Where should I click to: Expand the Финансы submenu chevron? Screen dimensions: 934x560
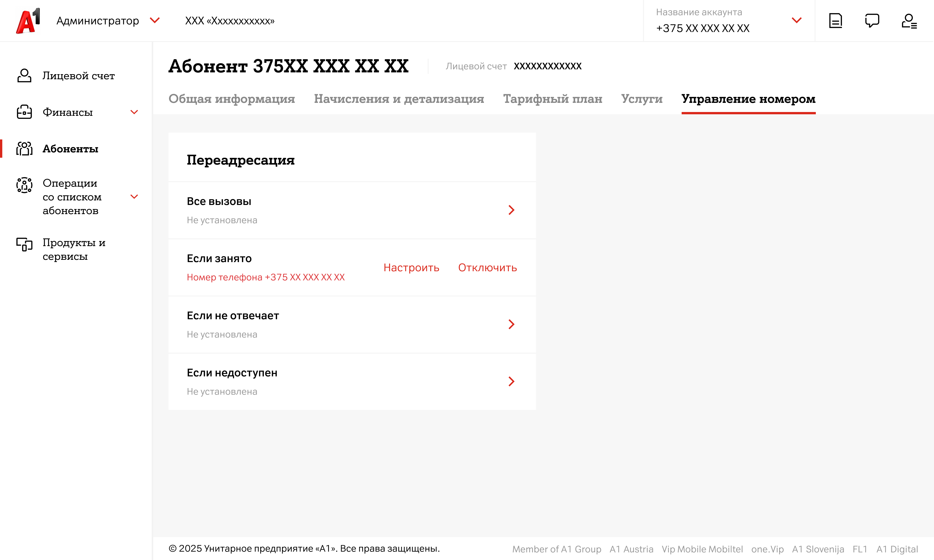tap(134, 112)
